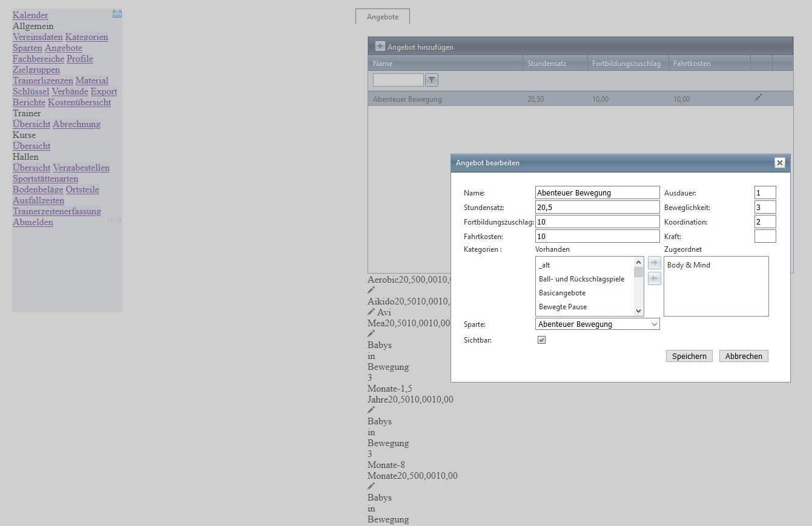Click the Name filter input in the table

click(398, 80)
